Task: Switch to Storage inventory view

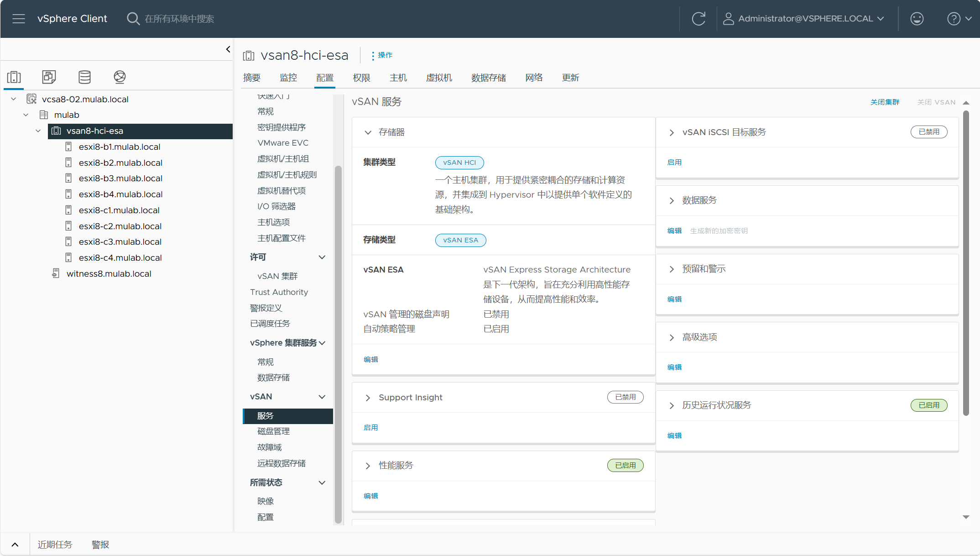Action: click(x=84, y=77)
